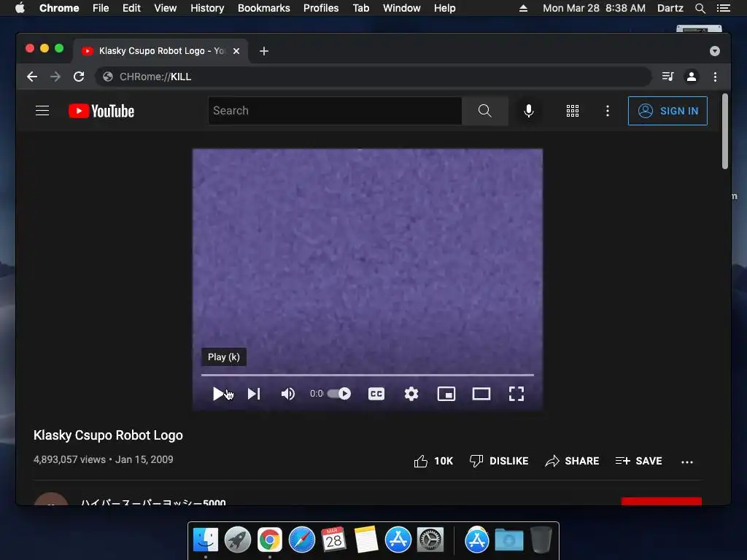The height and width of the screenshot is (560, 747).
Task: Click the page vertical scrollbar
Action: tap(725, 131)
